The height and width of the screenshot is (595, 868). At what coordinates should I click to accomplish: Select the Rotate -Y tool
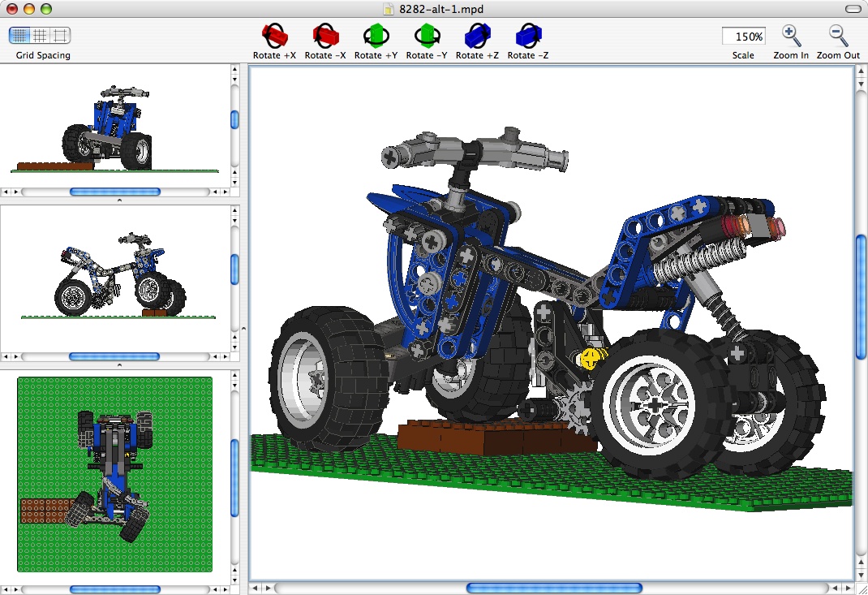point(426,35)
